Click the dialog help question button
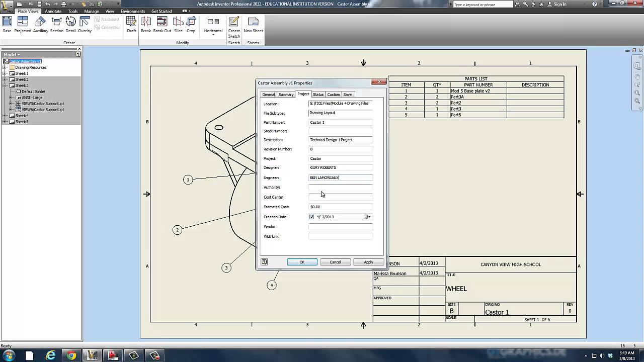 [x=264, y=262]
